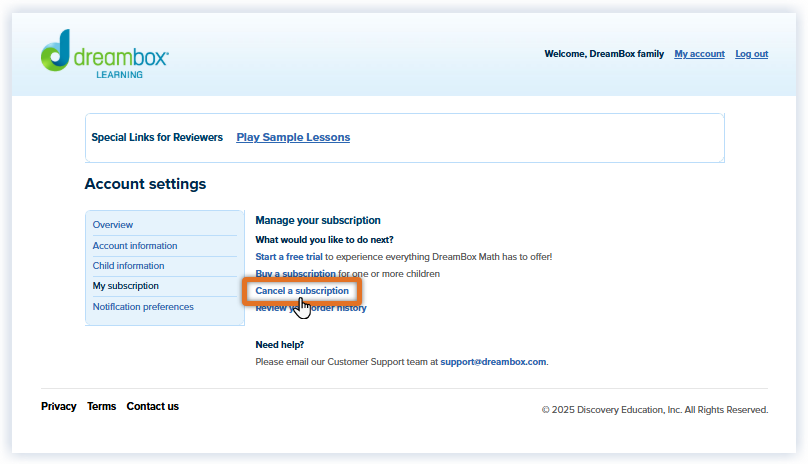Open the Terms footer link
The image size is (808, 464).
tap(102, 406)
